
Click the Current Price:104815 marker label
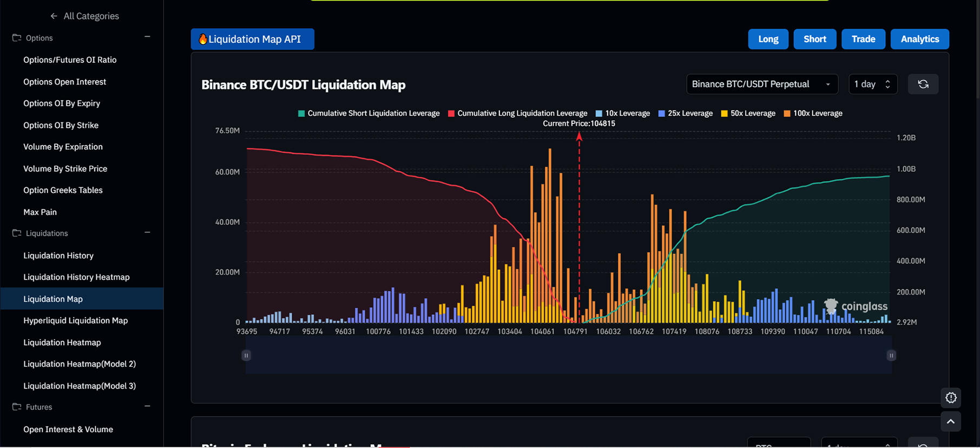pyautogui.click(x=579, y=124)
